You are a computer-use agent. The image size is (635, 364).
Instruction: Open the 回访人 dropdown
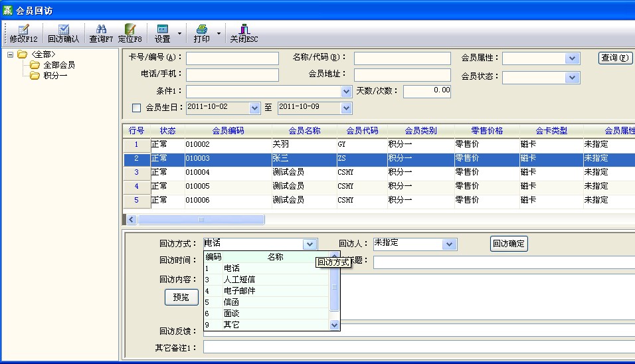click(450, 244)
